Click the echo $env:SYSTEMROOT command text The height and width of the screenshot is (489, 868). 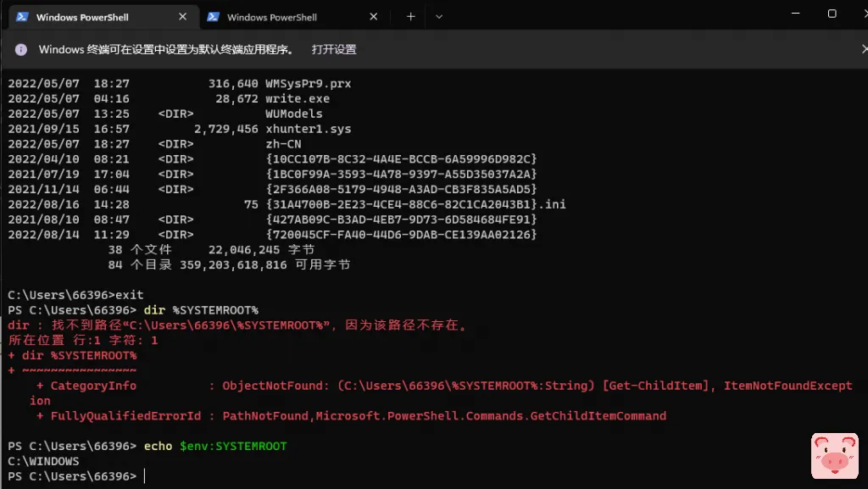(x=214, y=447)
